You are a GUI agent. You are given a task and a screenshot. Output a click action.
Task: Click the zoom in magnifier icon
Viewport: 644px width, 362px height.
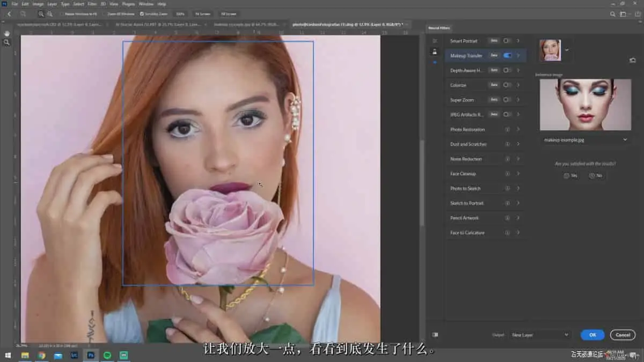tap(41, 13)
